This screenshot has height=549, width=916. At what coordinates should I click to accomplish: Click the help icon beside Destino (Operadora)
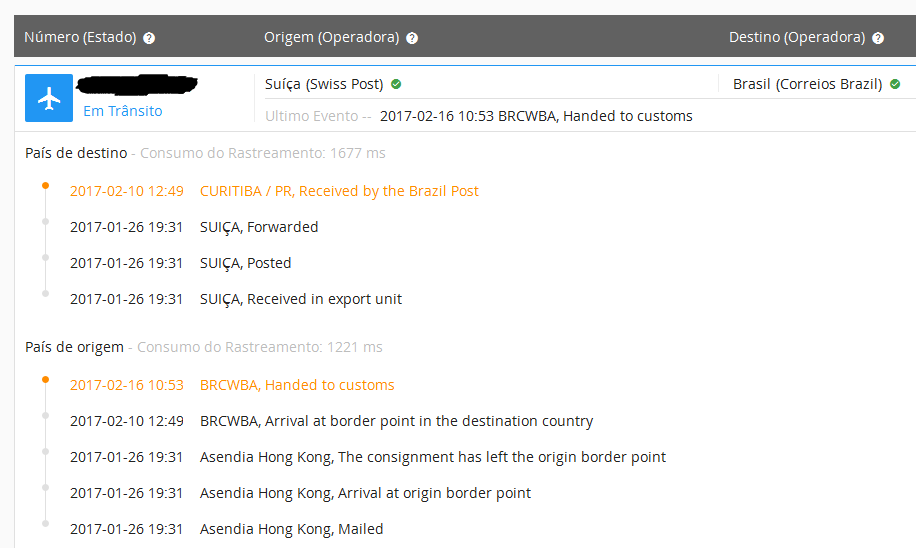click(x=878, y=38)
